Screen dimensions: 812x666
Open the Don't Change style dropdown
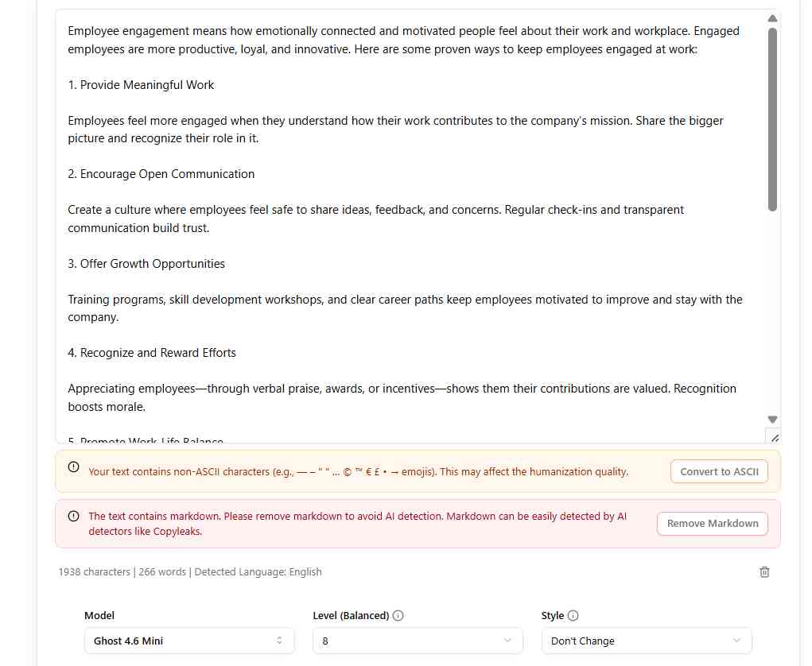(x=647, y=641)
